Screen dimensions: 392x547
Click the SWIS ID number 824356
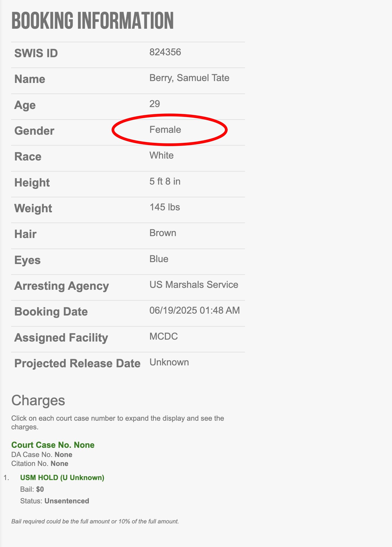[x=165, y=52]
